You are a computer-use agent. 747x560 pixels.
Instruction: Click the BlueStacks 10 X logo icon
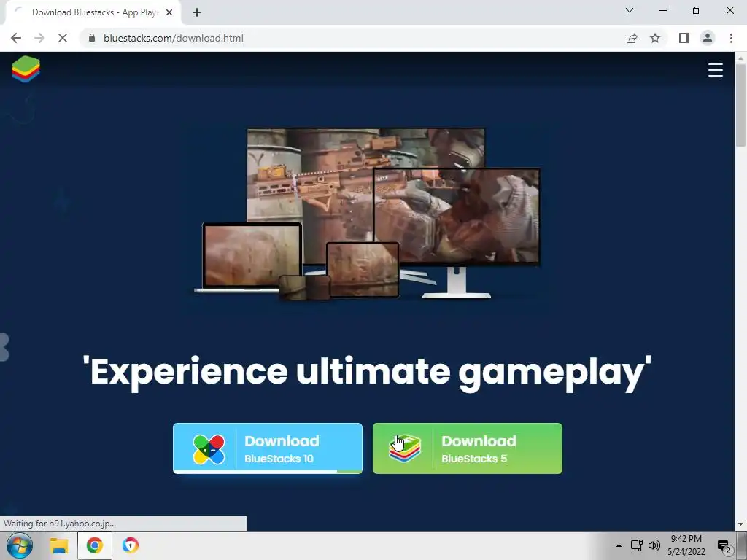pos(209,448)
